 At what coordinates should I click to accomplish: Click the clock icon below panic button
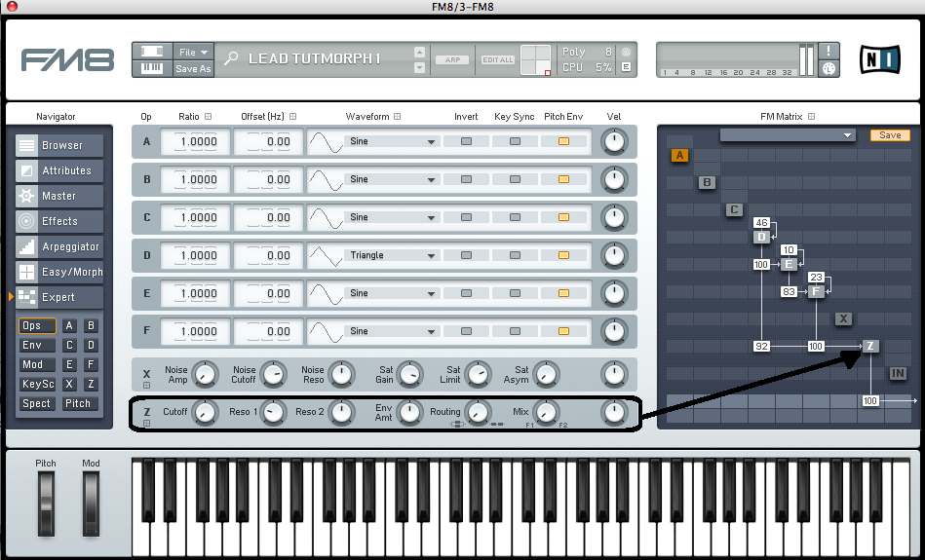coord(829,68)
